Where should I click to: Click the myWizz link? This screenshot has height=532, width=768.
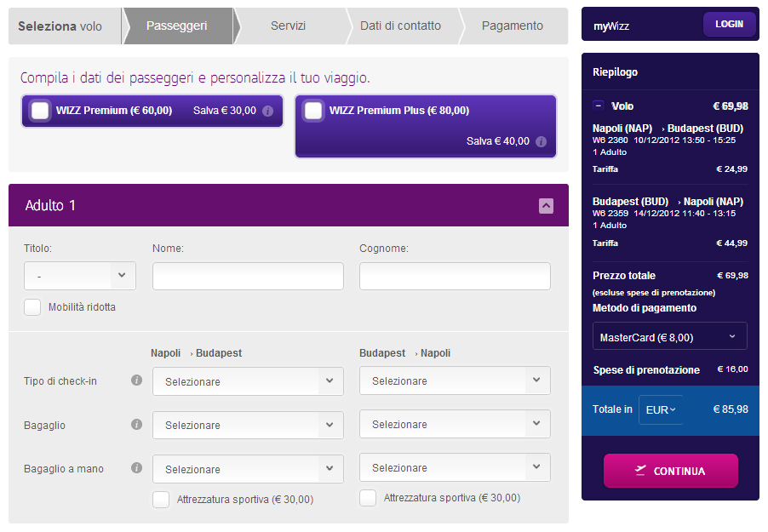click(611, 26)
